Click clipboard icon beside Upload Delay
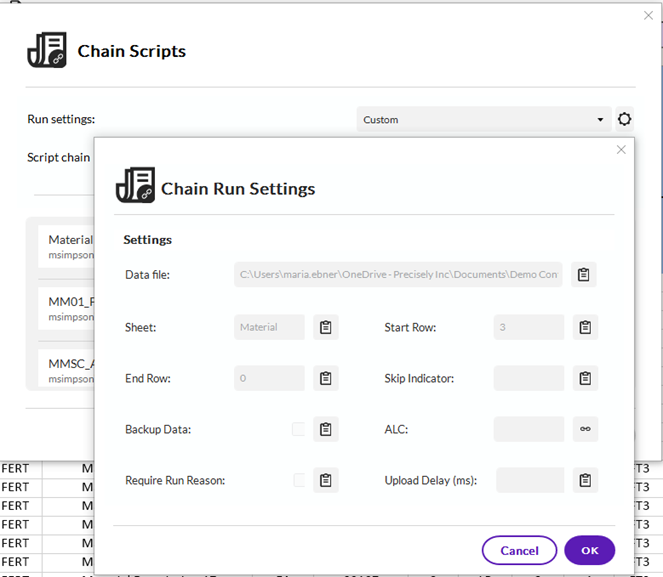663x577 pixels. click(585, 480)
